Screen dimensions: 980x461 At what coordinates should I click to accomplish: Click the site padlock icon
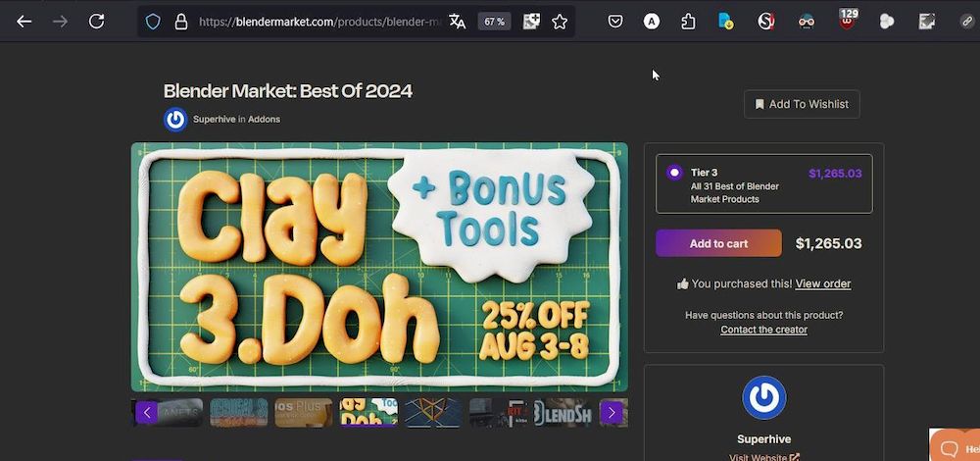coord(180,22)
